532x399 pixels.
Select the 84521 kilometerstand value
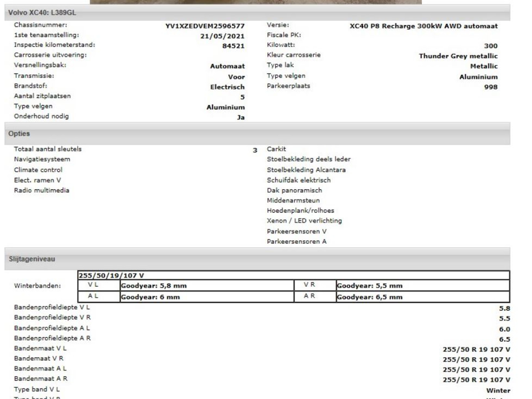(233, 46)
